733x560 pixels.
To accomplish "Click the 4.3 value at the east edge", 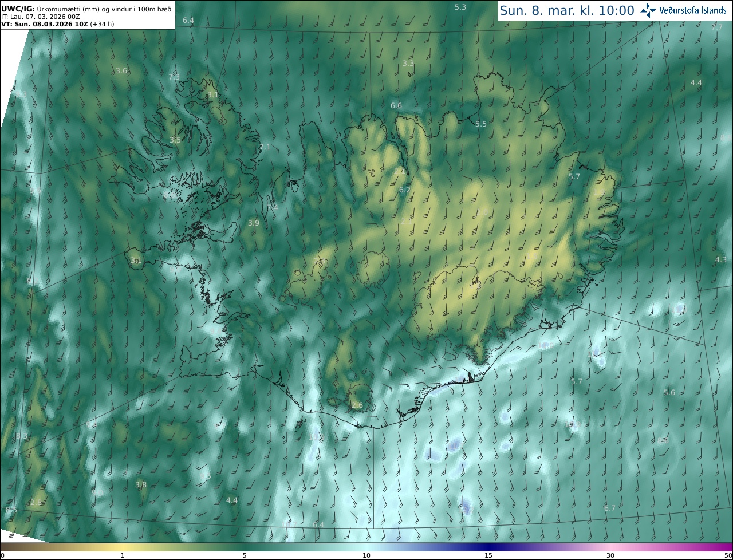I will 721,259.
